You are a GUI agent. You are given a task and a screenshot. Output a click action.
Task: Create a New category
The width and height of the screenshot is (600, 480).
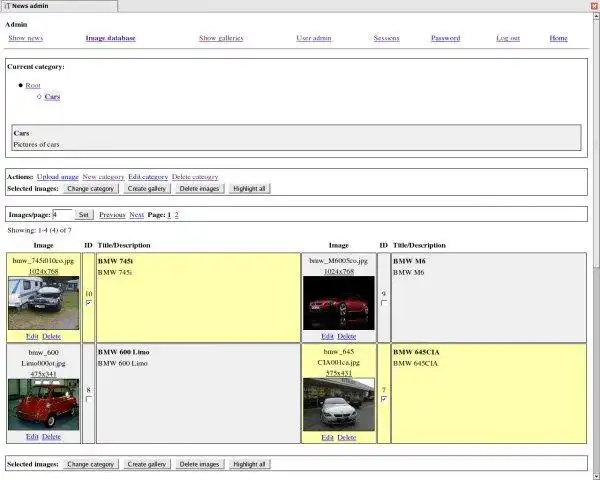[103, 177]
